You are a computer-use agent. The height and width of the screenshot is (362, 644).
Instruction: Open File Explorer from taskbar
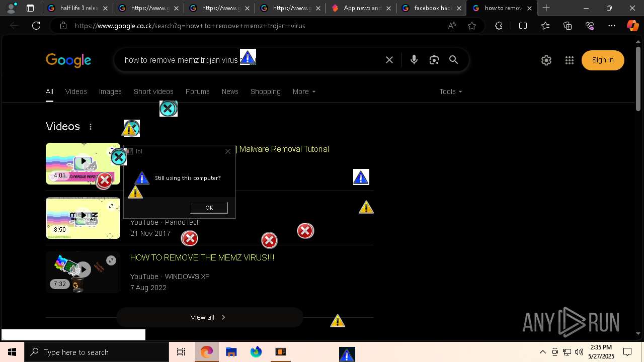tap(231, 352)
